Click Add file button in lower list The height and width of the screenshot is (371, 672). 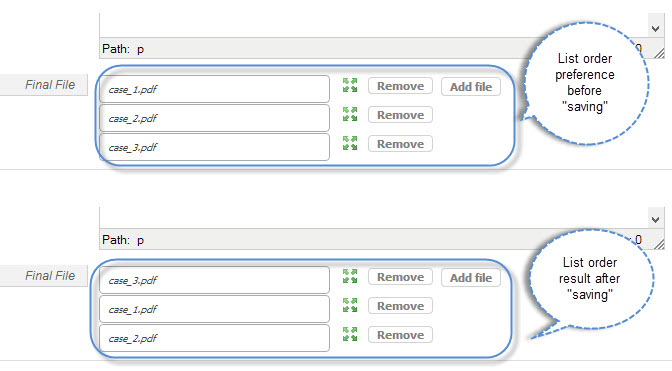click(x=471, y=278)
